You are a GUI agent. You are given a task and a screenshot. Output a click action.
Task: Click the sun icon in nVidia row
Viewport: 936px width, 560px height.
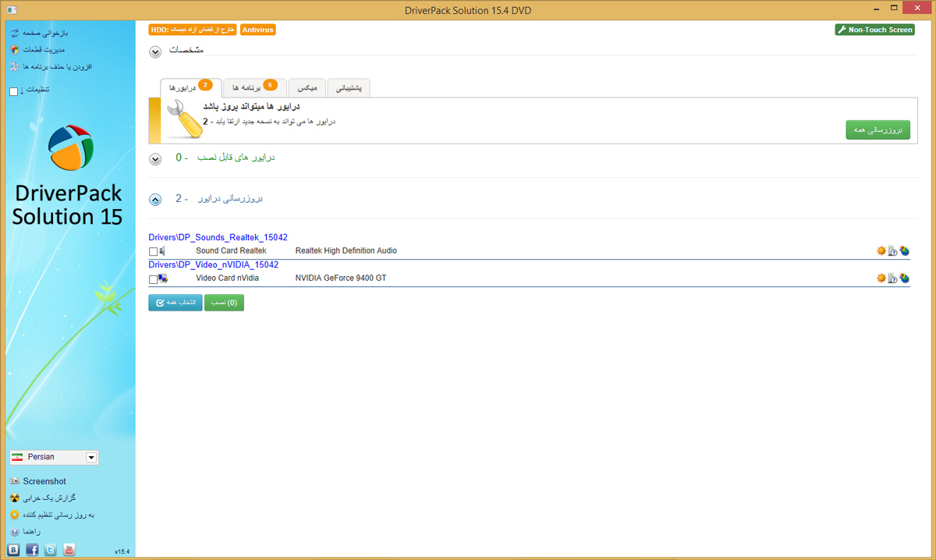coord(881,278)
